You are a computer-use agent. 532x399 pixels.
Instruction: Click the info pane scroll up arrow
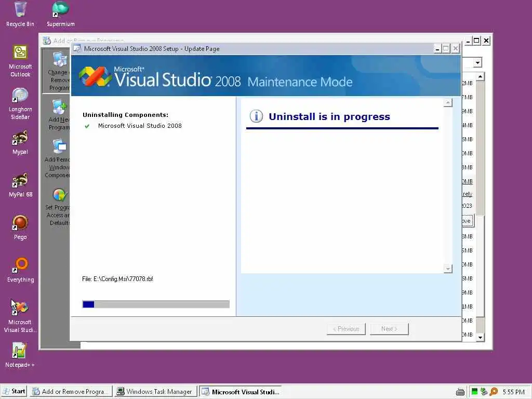(x=448, y=102)
